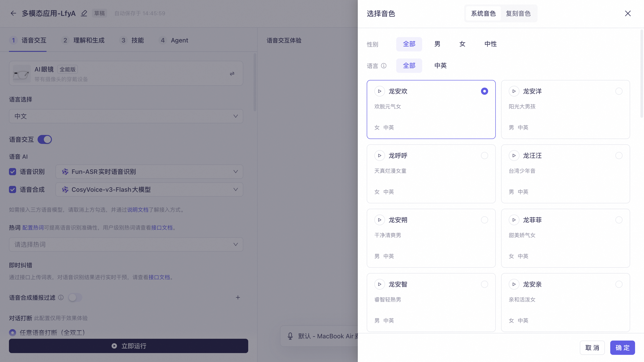Click the info icon next to 语言

click(384, 66)
